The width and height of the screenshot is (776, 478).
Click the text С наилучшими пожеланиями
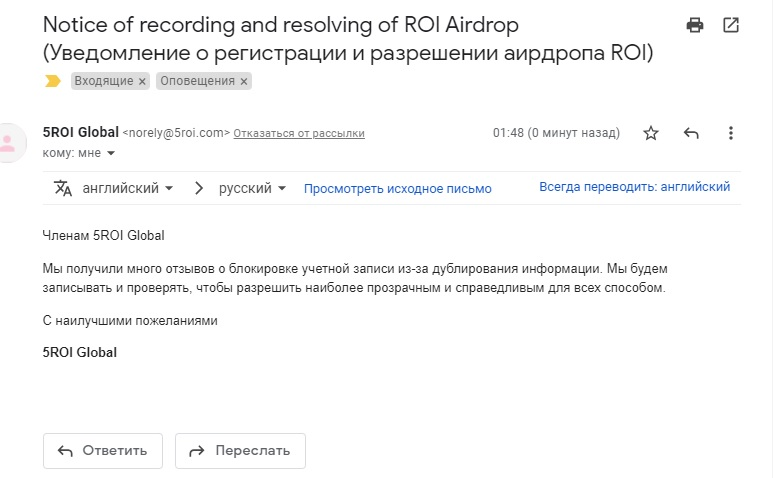[x=130, y=321]
